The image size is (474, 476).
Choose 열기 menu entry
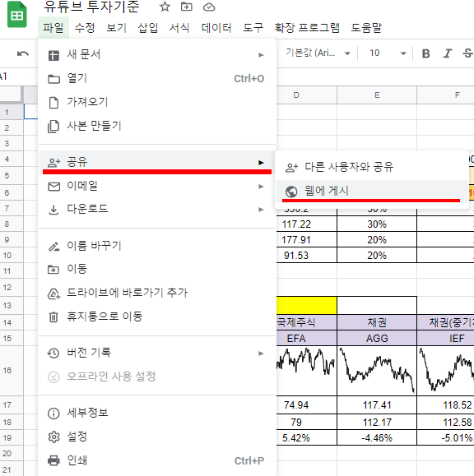tap(157, 79)
